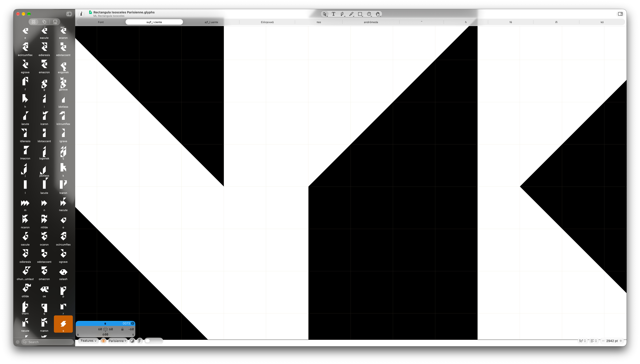Toggle the left sidebar panel
The width and height of the screenshot is (640, 364).
pyautogui.click(x=69, y=14)
